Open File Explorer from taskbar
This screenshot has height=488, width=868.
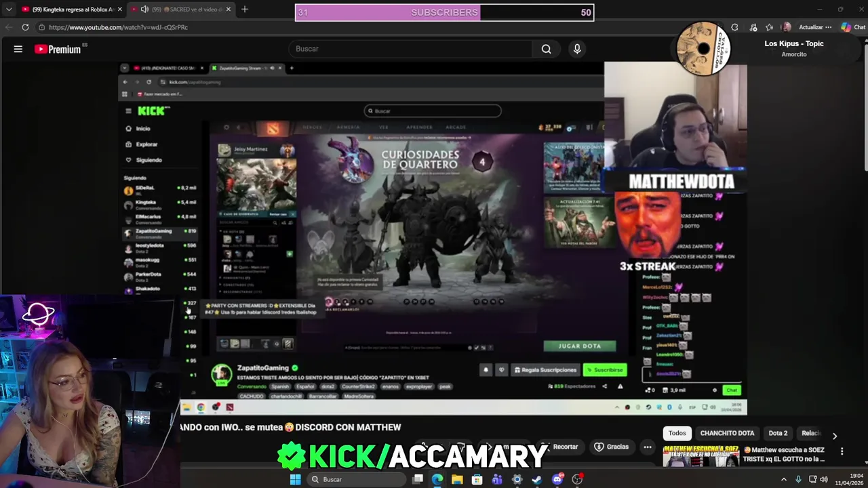457,479
